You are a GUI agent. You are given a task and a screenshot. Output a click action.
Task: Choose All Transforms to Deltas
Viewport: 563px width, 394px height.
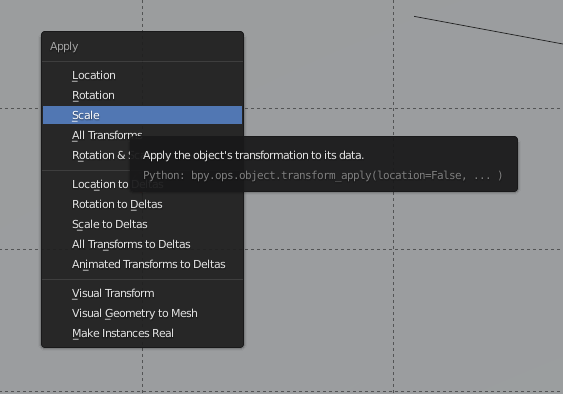(142, 244)
